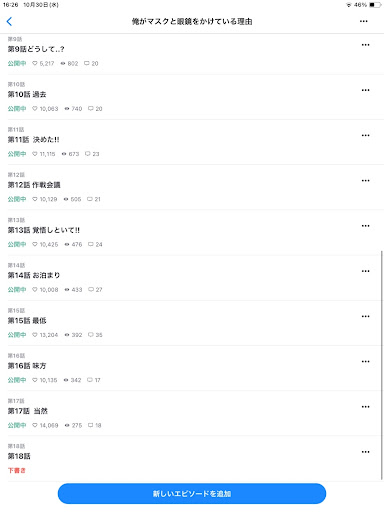Open more options for 第11話 決めた!!

pos(365,135)
